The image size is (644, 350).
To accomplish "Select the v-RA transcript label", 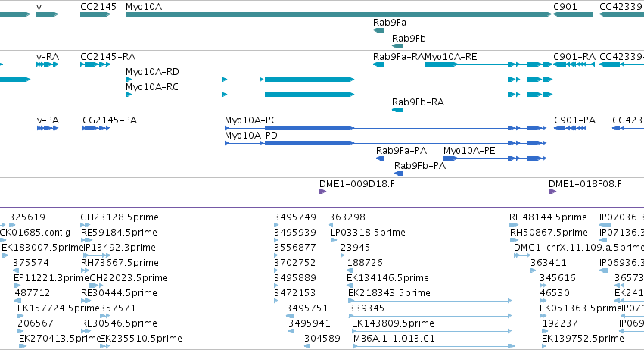I will [48, 57].
